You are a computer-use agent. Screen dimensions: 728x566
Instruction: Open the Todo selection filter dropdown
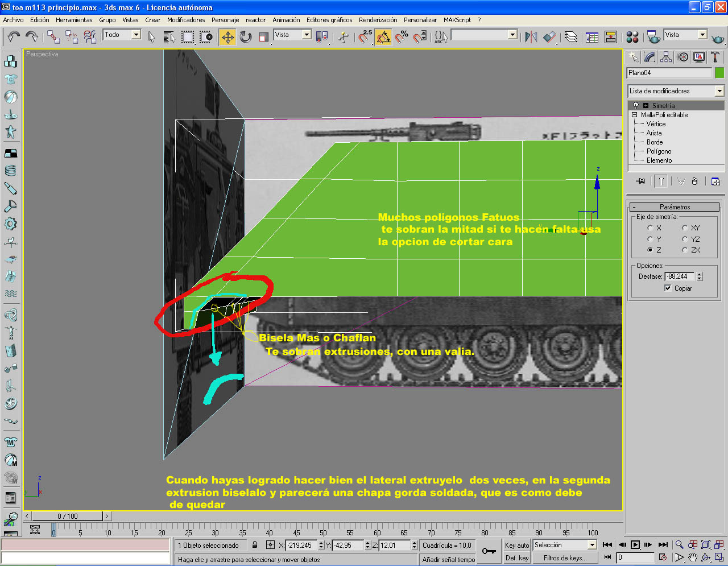[136, 35]
